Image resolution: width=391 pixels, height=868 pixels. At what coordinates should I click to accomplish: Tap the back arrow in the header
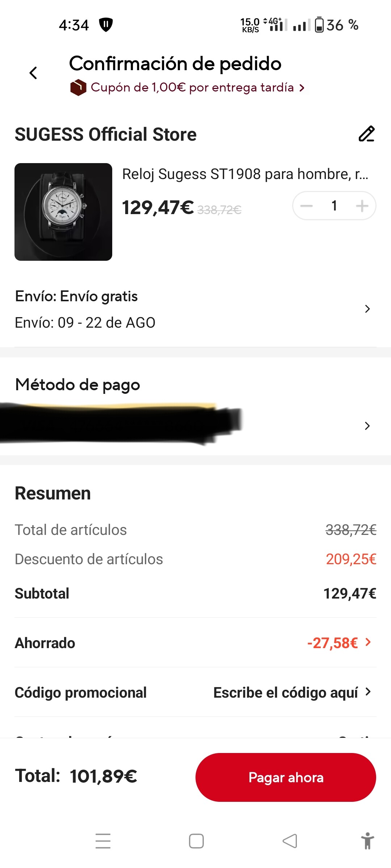pos(33,73)
